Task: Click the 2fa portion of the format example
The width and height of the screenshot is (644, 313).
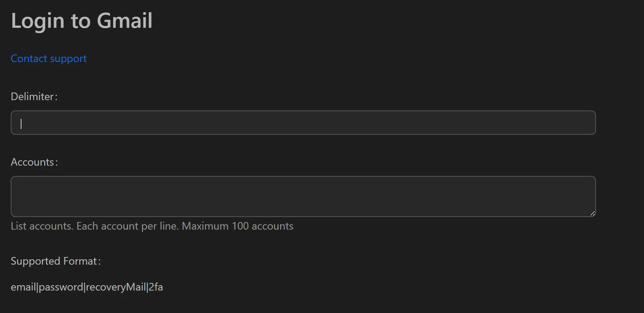Action: (156, 287)
